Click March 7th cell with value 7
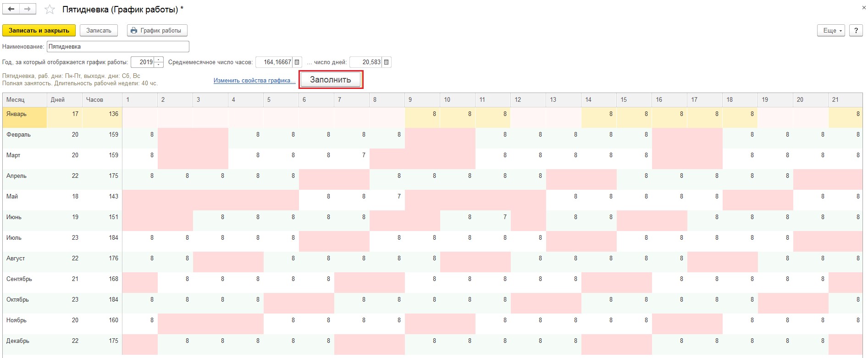868x358 pixels. [352, 159]
